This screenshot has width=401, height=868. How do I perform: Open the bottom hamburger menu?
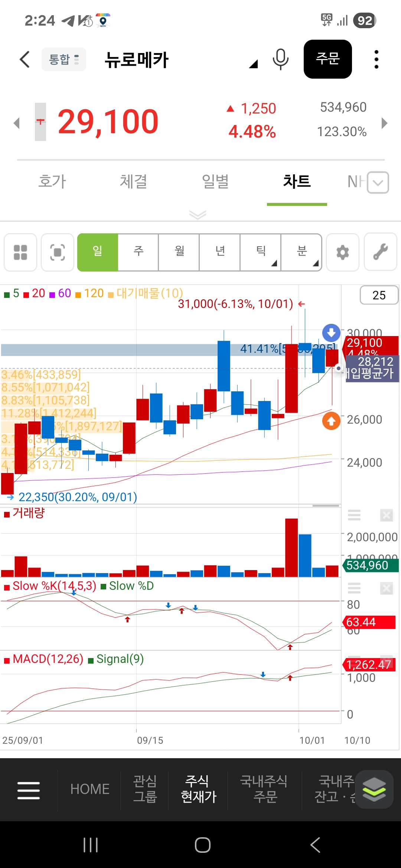point(29,790)
